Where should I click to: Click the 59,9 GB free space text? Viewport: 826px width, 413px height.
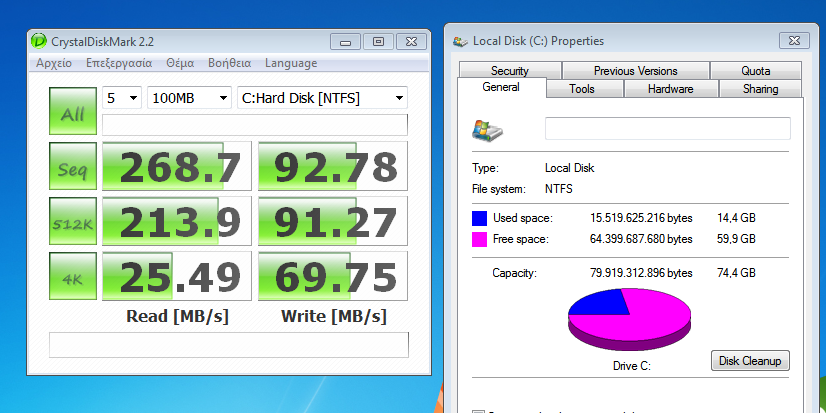[736, 239]
